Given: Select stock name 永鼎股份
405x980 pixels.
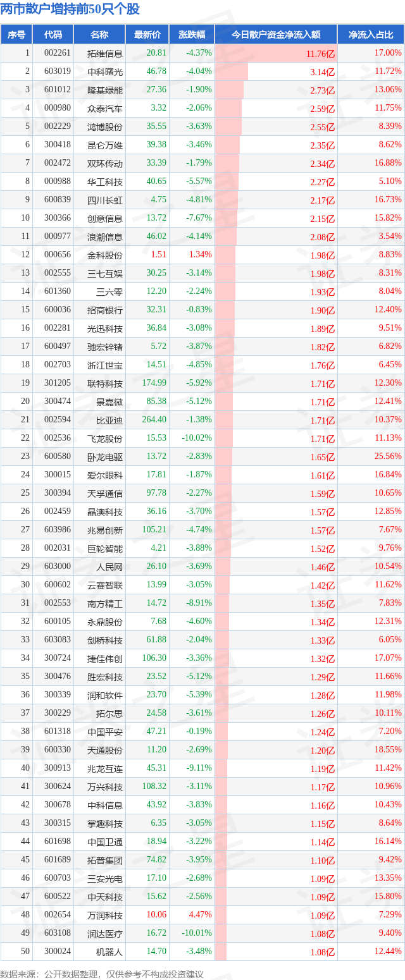Looking at the screenshot, I should pos(105,622).
